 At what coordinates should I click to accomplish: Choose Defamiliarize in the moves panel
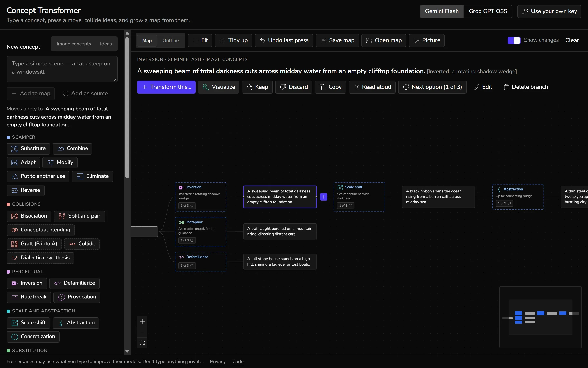pyautogui.click(x=75, y=283)
